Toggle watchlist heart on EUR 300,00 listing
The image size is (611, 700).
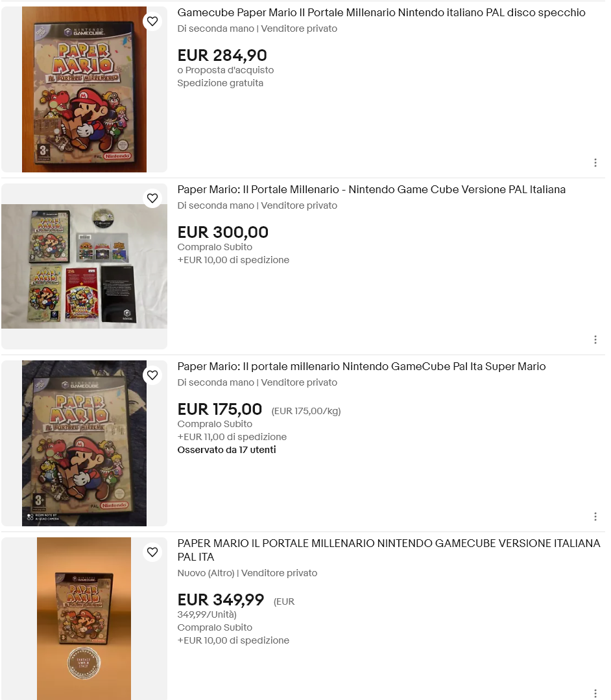[x=152, y=198]
